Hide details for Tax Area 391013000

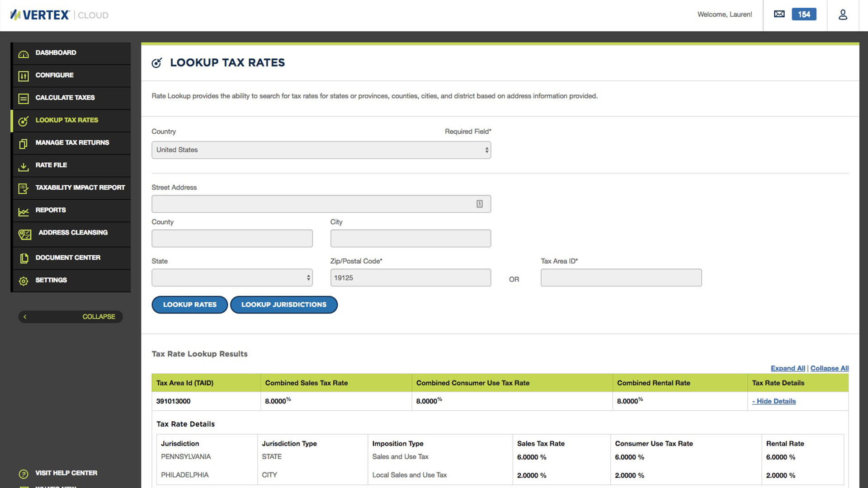(x=774, y=401)
